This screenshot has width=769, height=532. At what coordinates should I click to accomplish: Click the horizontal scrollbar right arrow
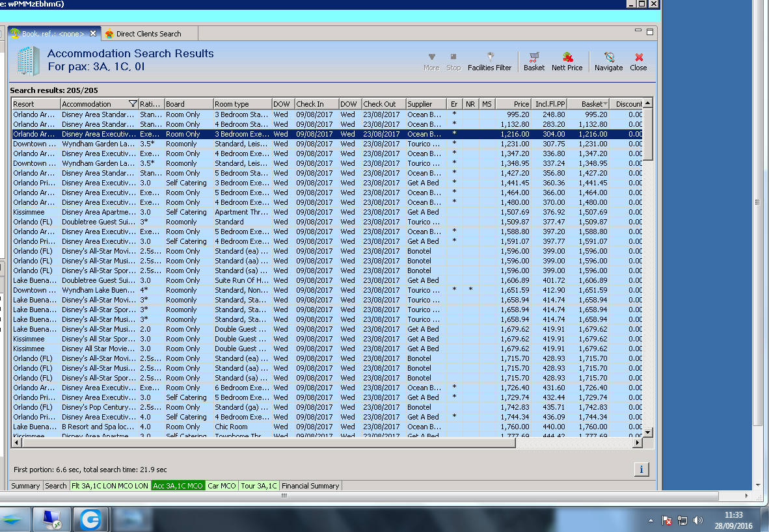[638, 443]
